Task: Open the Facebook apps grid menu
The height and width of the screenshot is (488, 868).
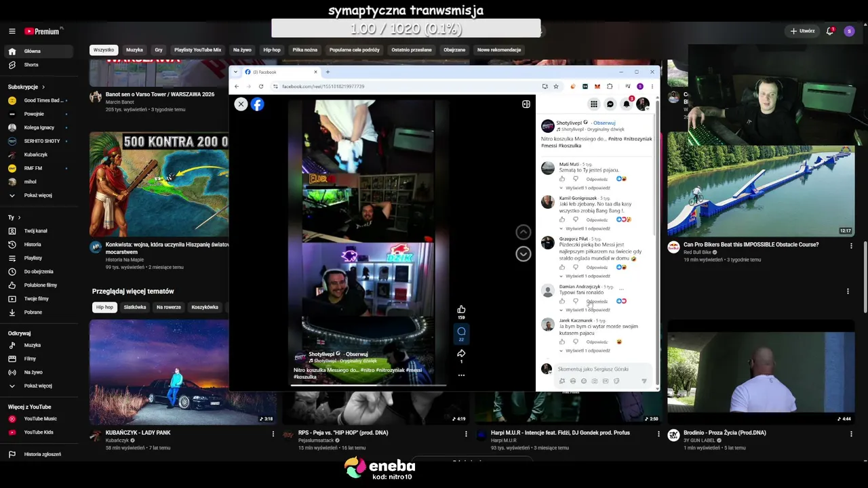Action: (x=593, y=104)
